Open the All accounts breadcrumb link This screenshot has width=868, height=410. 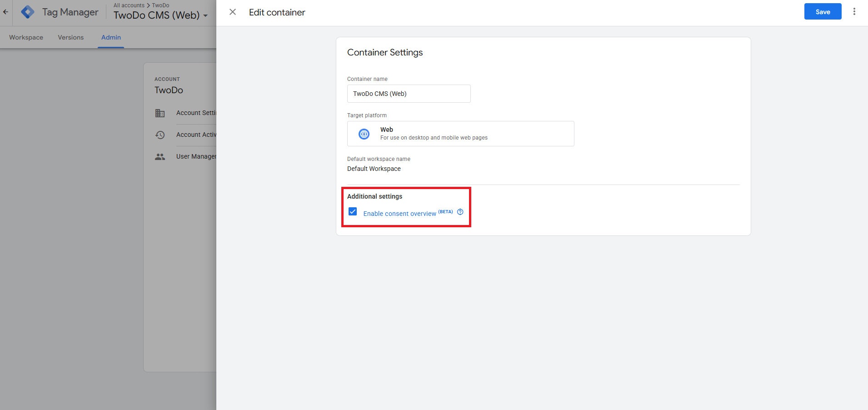tap(129, 5)
